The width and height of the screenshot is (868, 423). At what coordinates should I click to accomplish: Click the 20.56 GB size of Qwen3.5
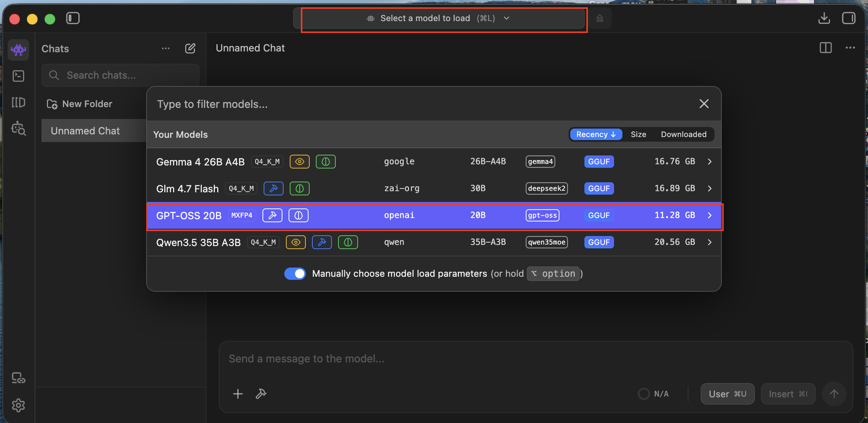(675, 242)
